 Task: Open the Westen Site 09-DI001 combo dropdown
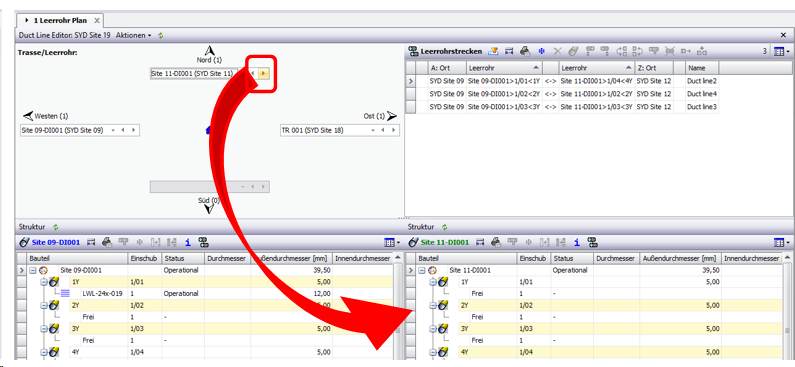pyautogui.click(x=113, y=130)
